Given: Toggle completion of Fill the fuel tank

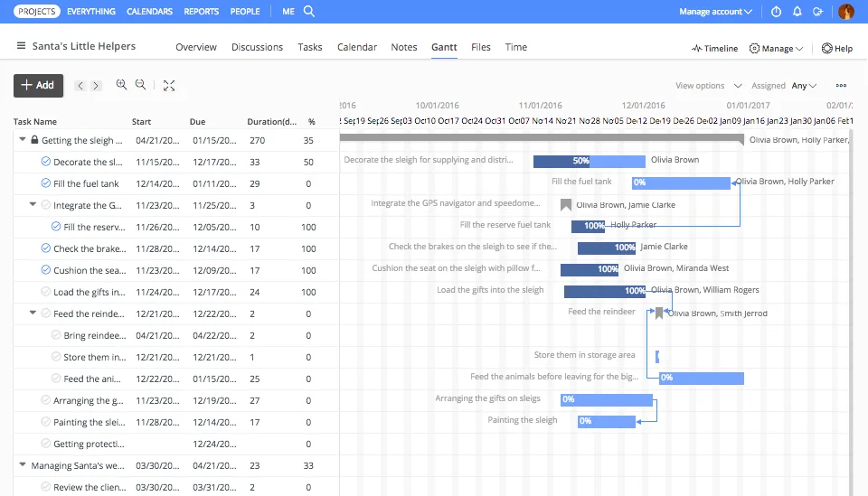Looking at the screenshot, I should [x=46, y=183].
